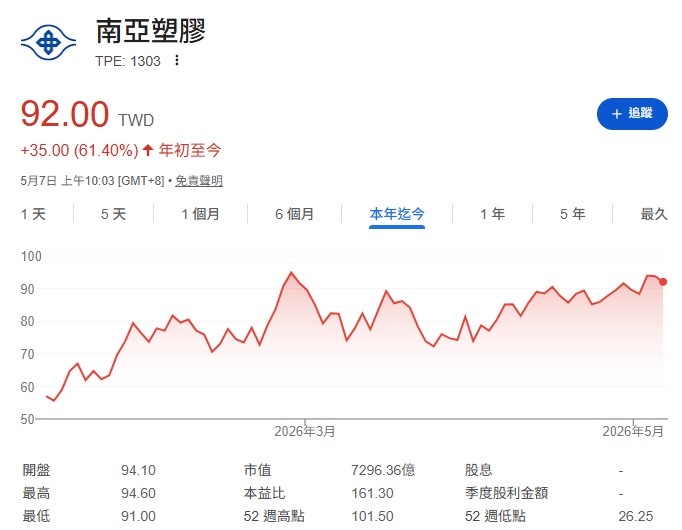The height and width of the screenshot is (530, 682).
Task: Click the 100 y-axis label
Action: click(31, 256)
